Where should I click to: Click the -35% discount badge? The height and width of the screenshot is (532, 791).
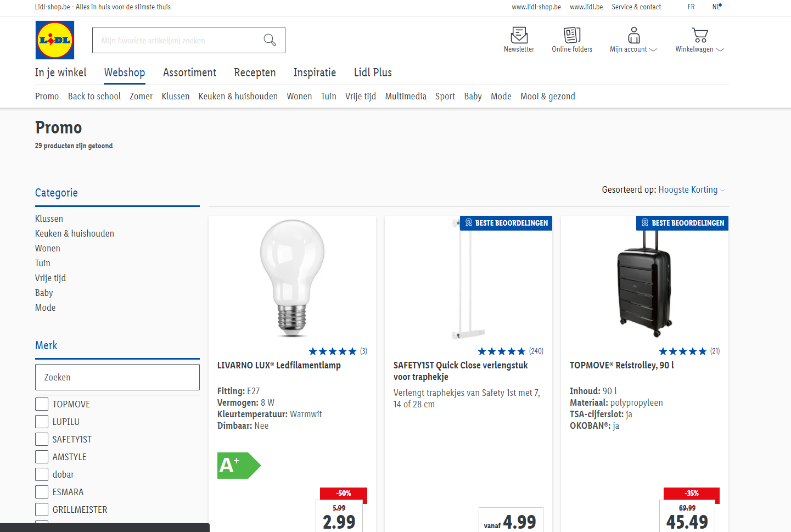tap(692, 493)
